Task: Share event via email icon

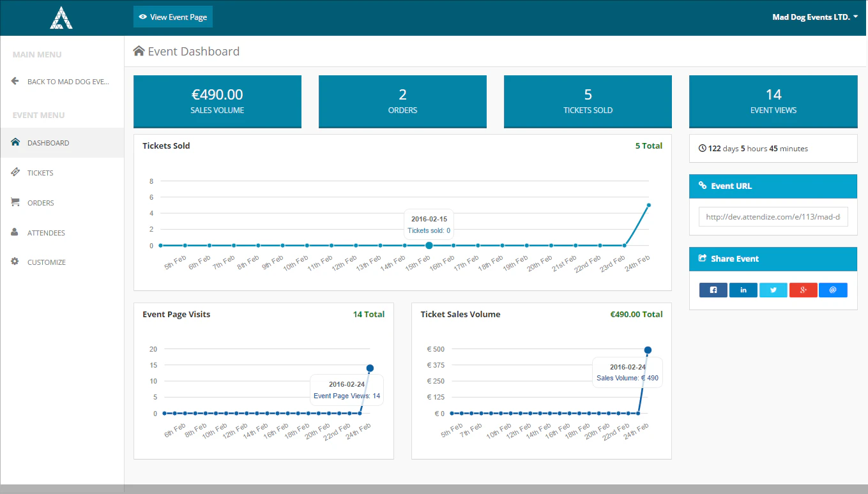Action: pos(833,290)
